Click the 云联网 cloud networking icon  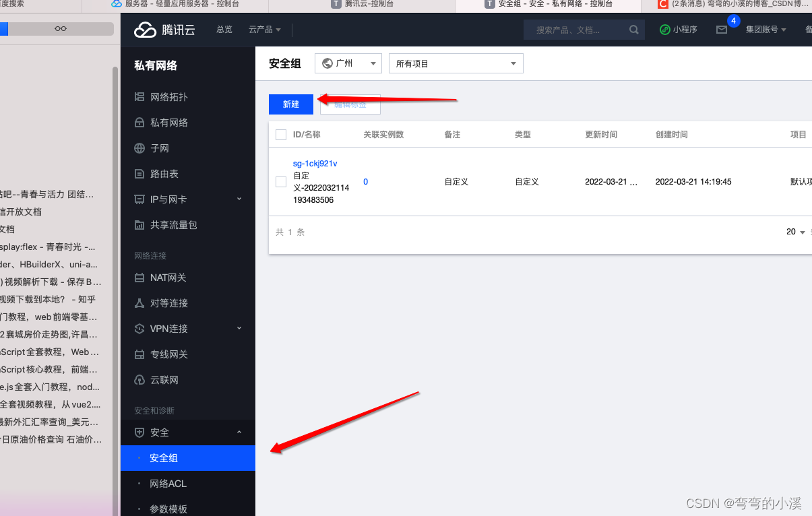(x=138, y=379)
